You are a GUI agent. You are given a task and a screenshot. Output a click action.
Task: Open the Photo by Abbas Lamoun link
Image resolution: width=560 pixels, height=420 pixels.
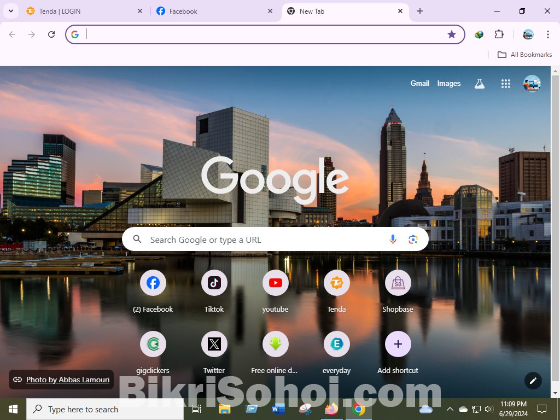(x=61, y=379)
